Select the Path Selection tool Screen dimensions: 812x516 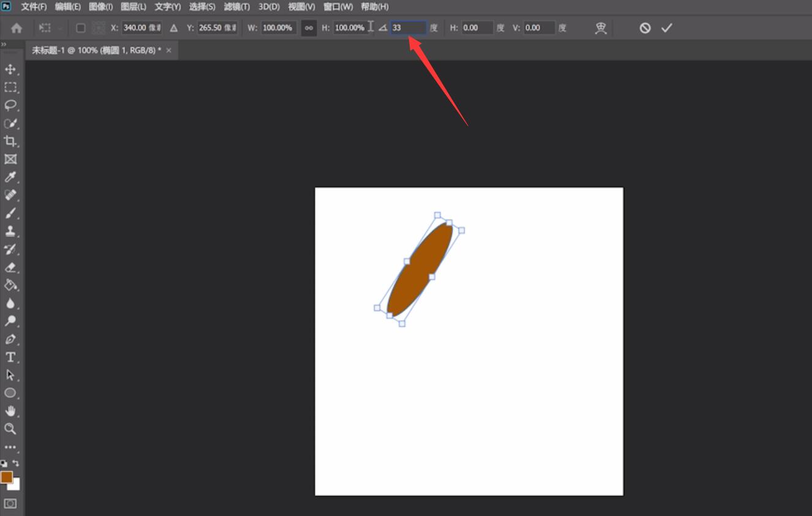[x=10, y=375]
